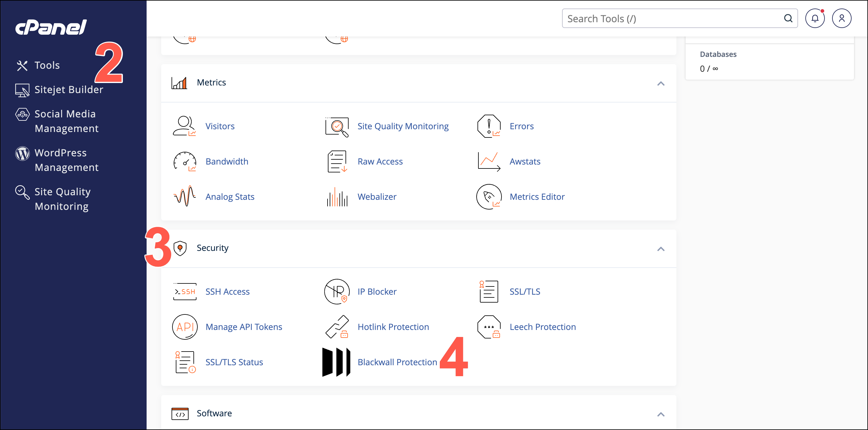The image size is (868, 430).
Task: Collapse the Metrics section chevron
Action: 661,84
